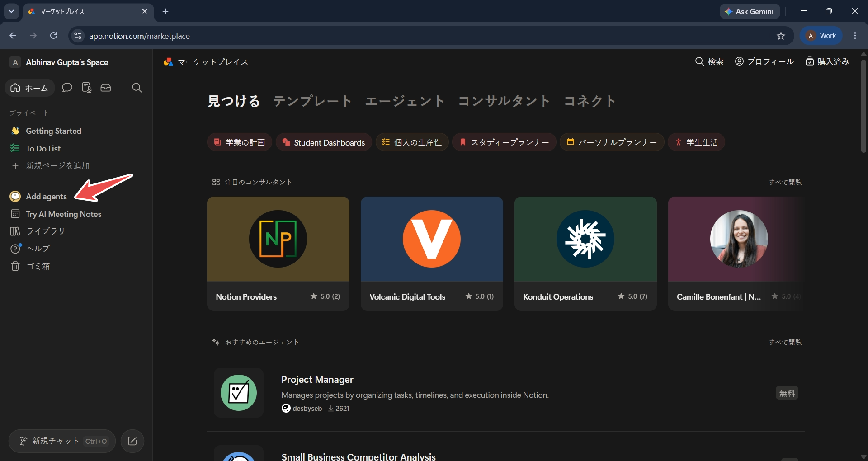
Task: Click the compose new page pencil icon
Action: 132,441
